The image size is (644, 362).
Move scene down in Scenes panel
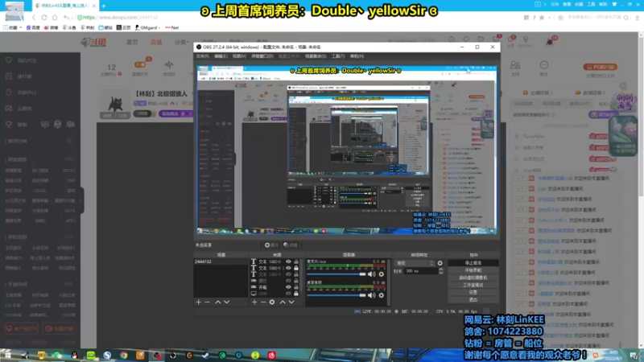(227, 302)
